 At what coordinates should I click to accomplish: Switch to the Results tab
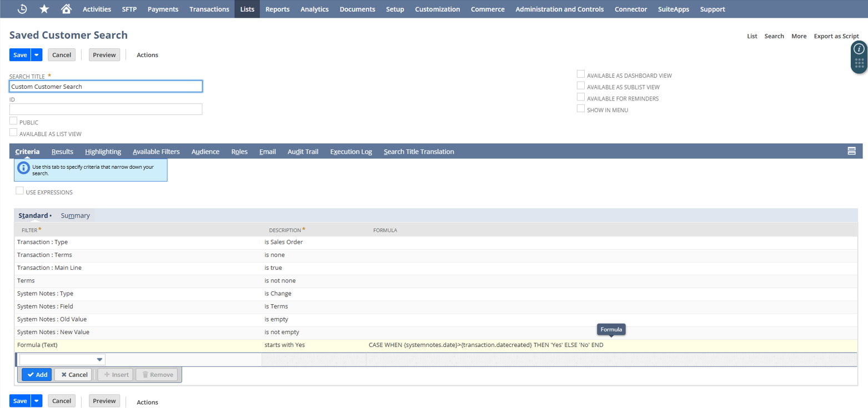pyautogui.click(x=62, y=152)
